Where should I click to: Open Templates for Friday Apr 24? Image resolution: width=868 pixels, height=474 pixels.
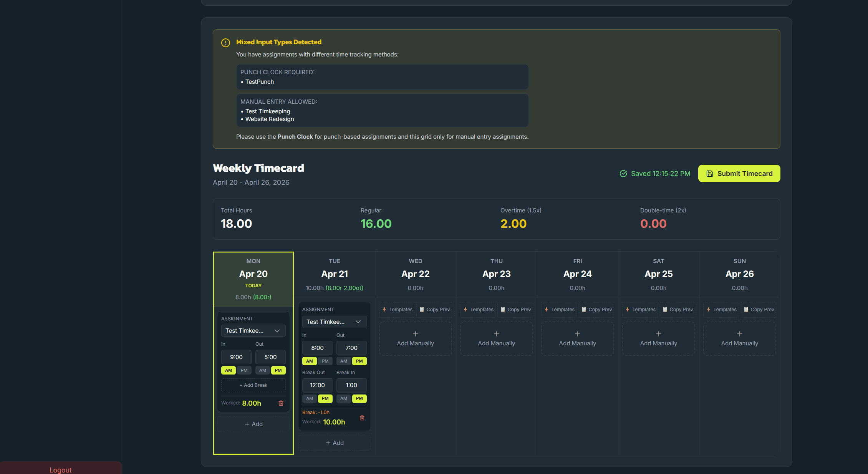click(x=559, y=310)
